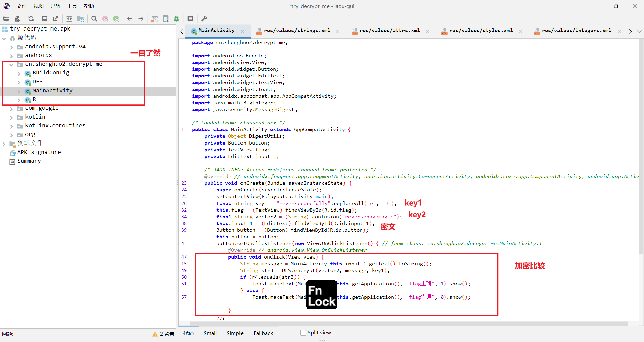The image size is (644, 342).
Task: Click the 2 警告 warnings text
Action: pyautogui.click(x=167, y=334)
